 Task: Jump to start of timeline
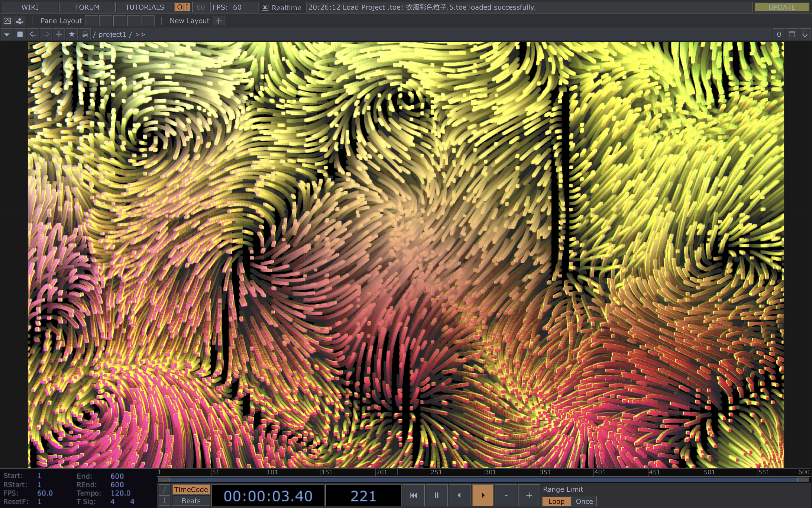click(413, 495)
